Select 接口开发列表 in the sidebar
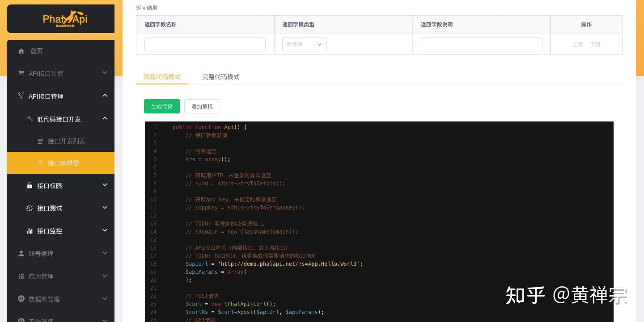644x322 pixels. coord(66,141)
